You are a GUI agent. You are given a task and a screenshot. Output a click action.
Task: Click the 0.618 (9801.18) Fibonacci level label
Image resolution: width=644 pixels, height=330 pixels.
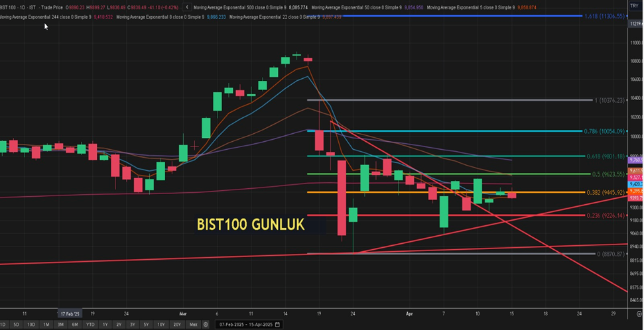[606, 156]
